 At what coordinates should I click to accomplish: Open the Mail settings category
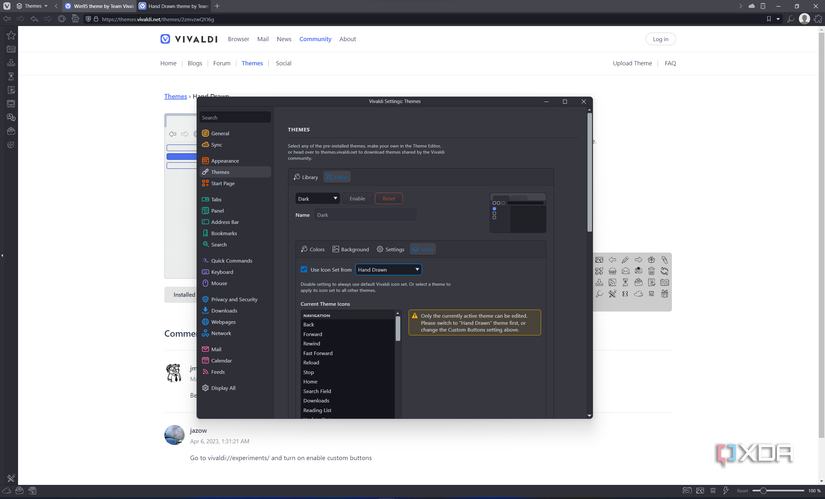[x=235, y=350]
